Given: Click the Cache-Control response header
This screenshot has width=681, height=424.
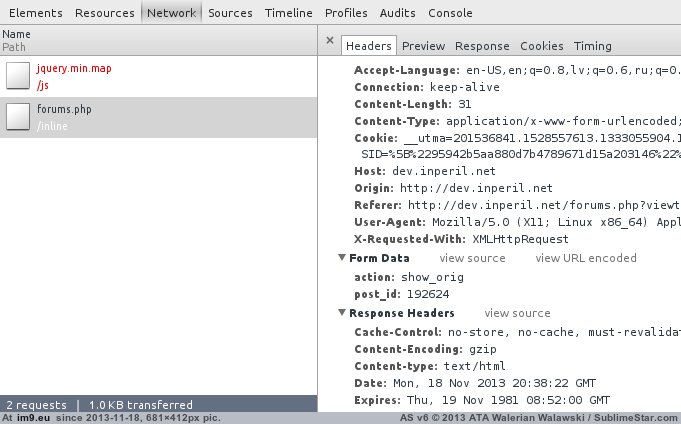Looking at the screenshot, I should coord(517,332).
